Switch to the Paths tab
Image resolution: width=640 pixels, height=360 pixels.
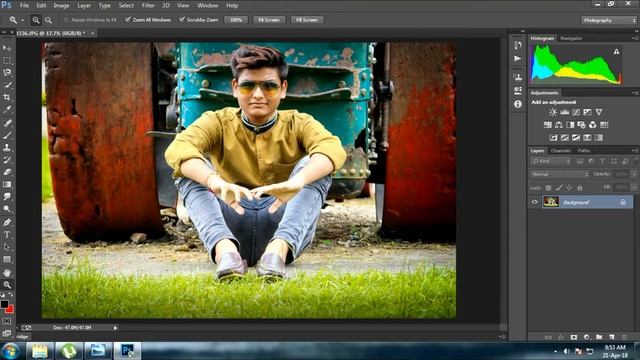584,151
